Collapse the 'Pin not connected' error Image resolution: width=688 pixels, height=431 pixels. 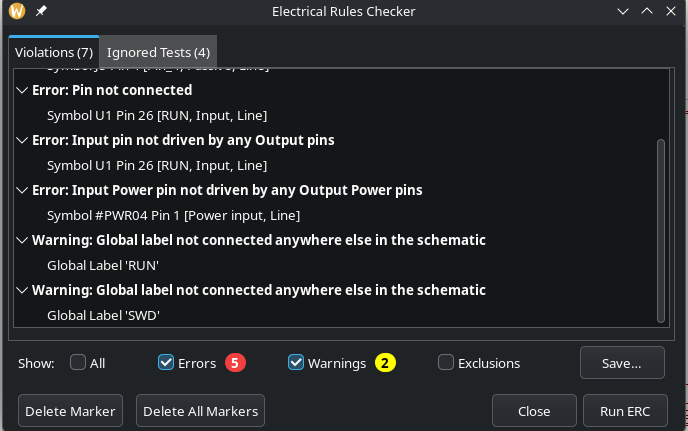tap(23, 90)
